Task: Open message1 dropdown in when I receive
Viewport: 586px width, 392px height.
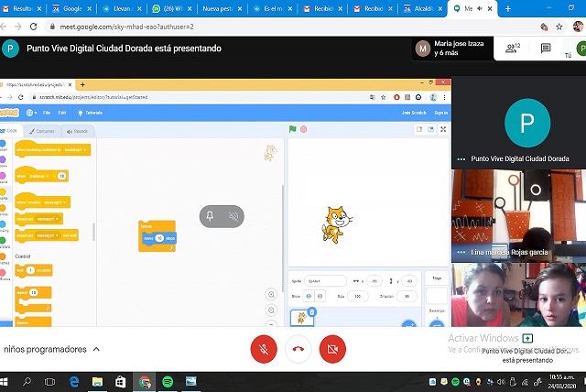Action: coord(55,202)
